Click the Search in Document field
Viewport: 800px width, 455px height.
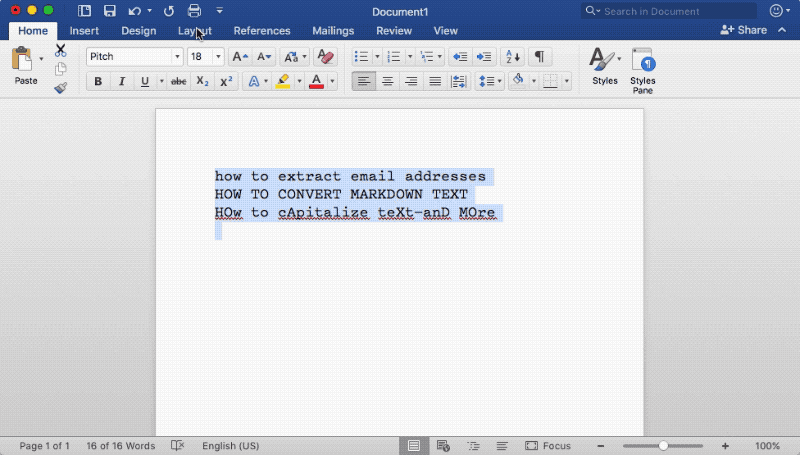click(668, 11)
